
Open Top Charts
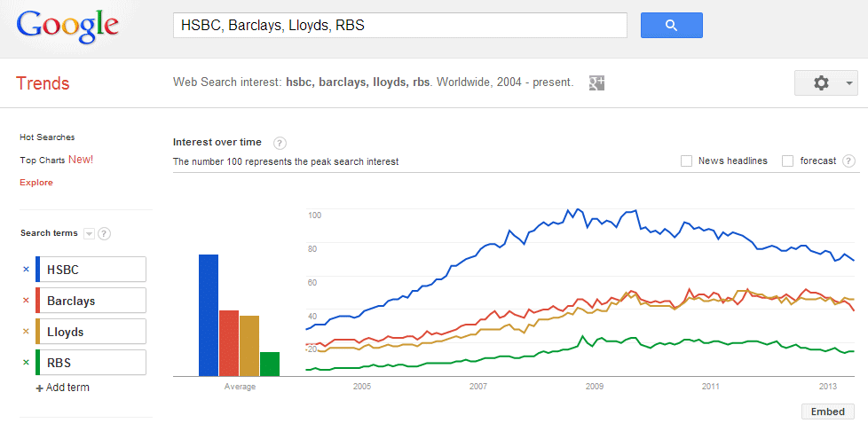(43, 160)
